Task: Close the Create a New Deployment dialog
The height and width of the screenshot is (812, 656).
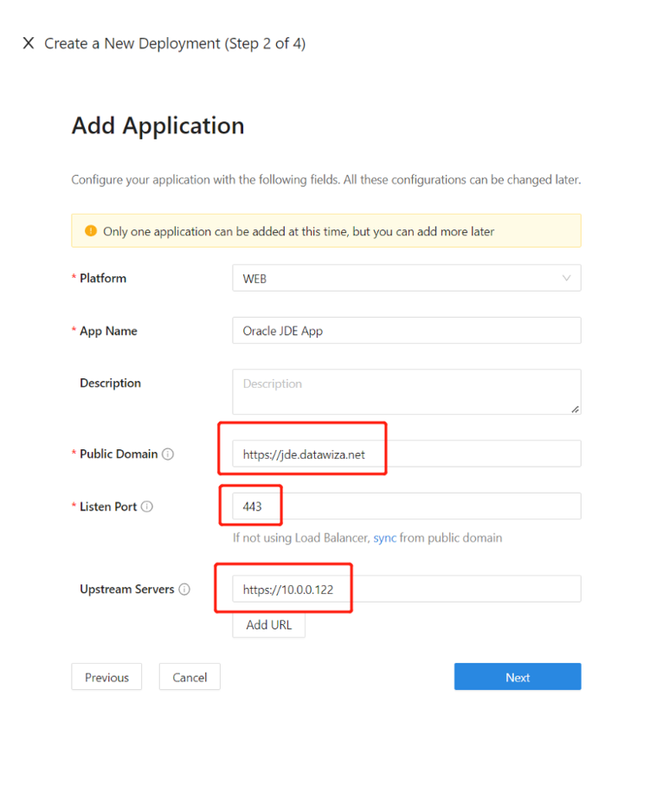Action: 29,43
